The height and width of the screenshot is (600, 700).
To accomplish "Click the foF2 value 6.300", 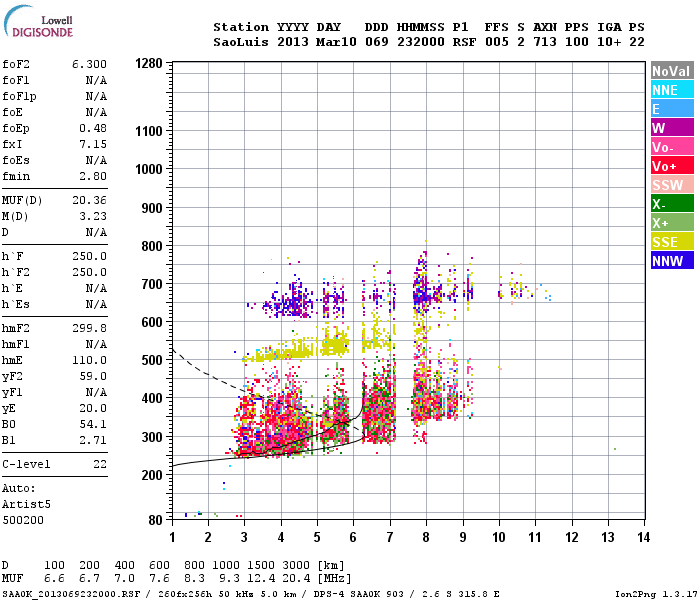I will click(x=89, y=64).
